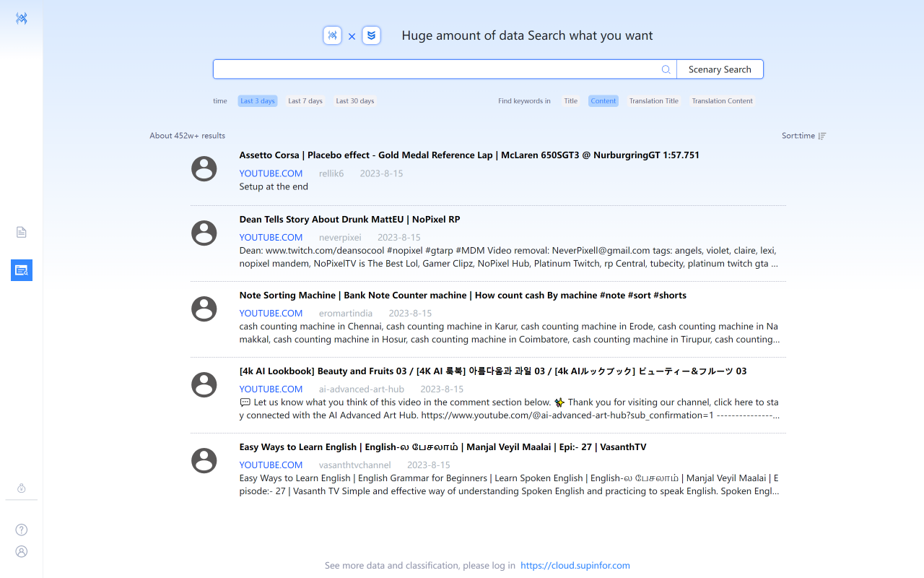The width and height of the screenshot is (924, 578).
Task: Open the help question mark icon
Action: [21, 530]
